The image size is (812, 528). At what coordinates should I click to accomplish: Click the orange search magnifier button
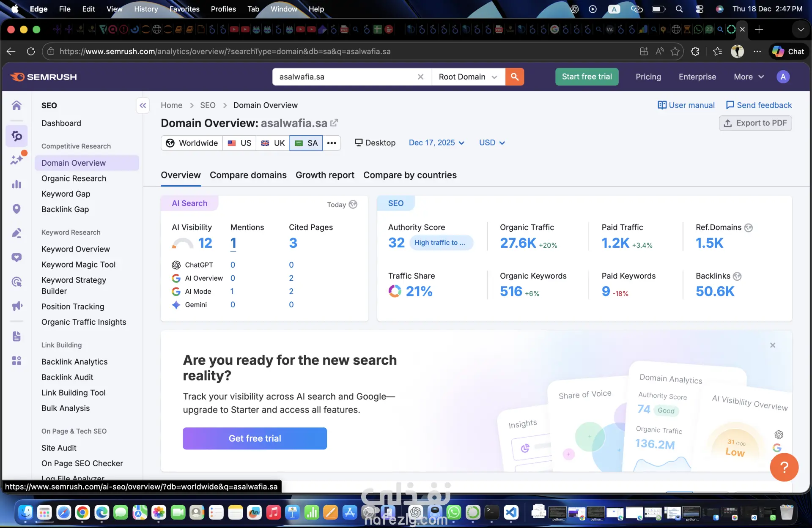coord(514,77)
